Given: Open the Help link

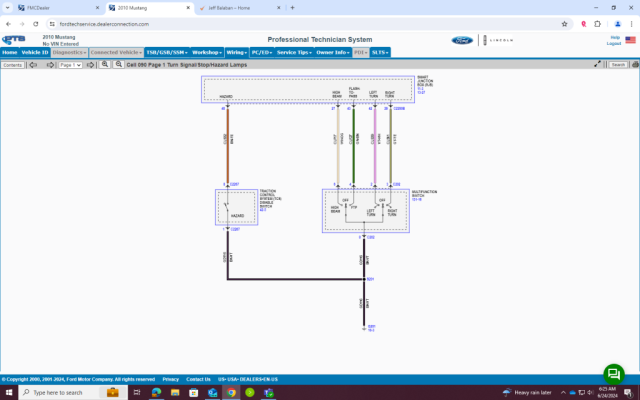Looking at the screenshot, I should click(615, 38).
